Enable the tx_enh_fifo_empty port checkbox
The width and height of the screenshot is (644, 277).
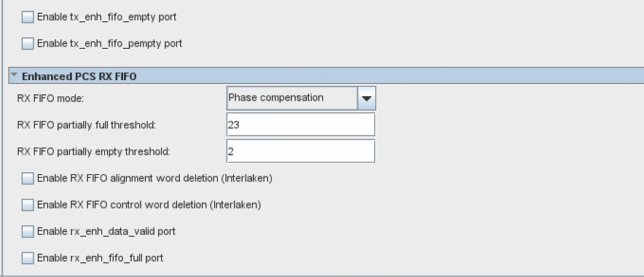click(x=28, y=17)
